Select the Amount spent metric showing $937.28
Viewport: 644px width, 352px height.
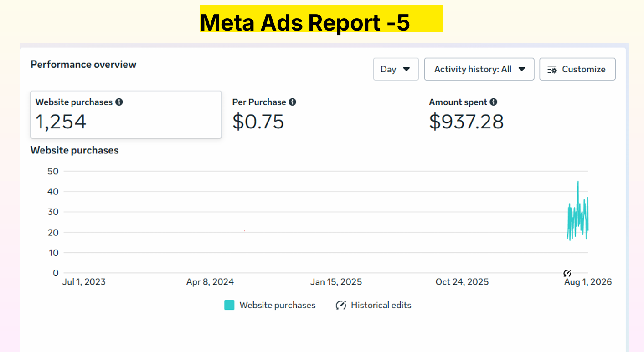[466, 114]
